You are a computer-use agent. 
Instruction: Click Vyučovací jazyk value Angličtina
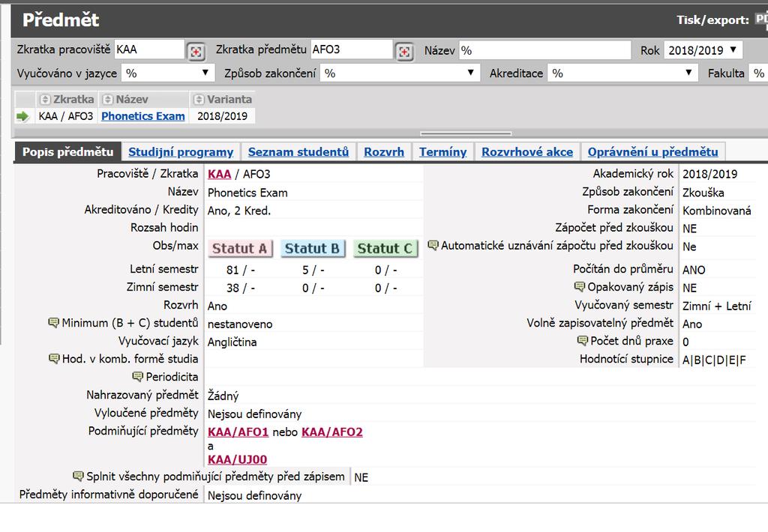(232, 342)
